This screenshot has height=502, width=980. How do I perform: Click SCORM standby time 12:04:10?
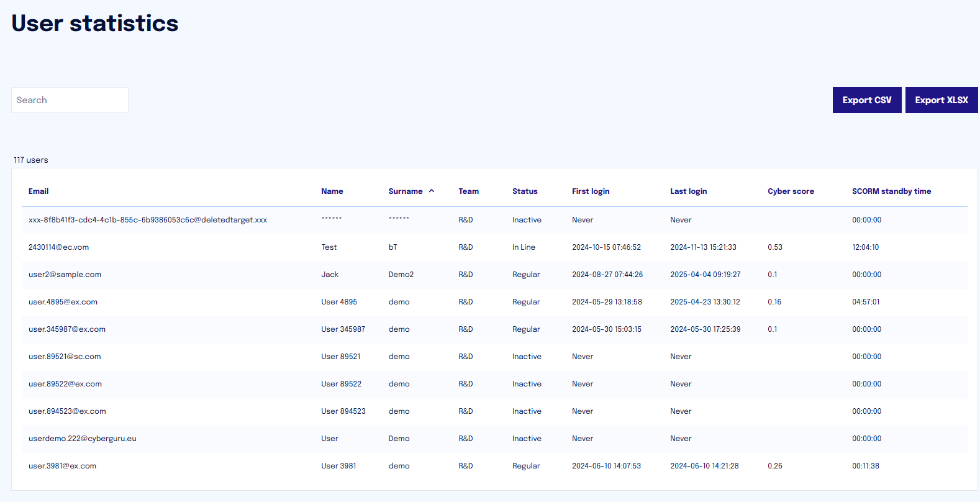866,247
